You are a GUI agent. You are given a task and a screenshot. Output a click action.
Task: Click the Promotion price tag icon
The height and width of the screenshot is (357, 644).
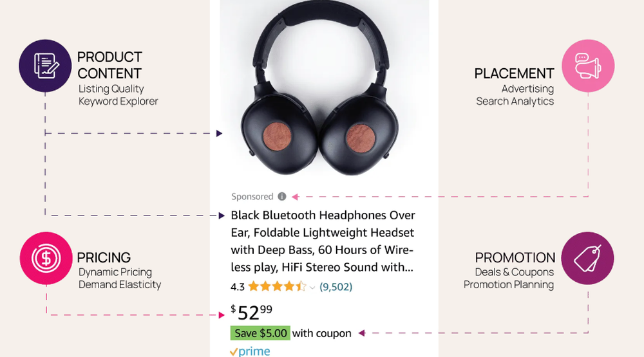587,258
